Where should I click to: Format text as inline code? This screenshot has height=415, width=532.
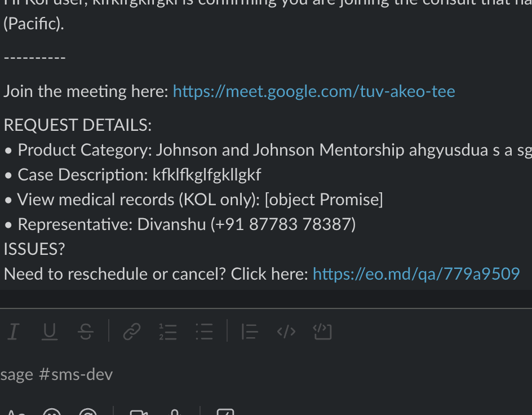[286, 332]
